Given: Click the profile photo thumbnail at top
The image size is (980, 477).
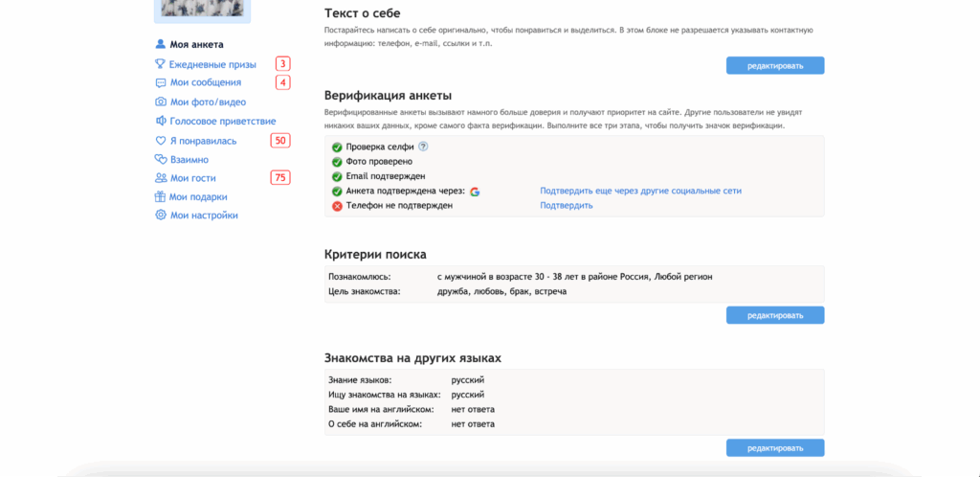Looking at the screenshot, I should tap(202, 10).
